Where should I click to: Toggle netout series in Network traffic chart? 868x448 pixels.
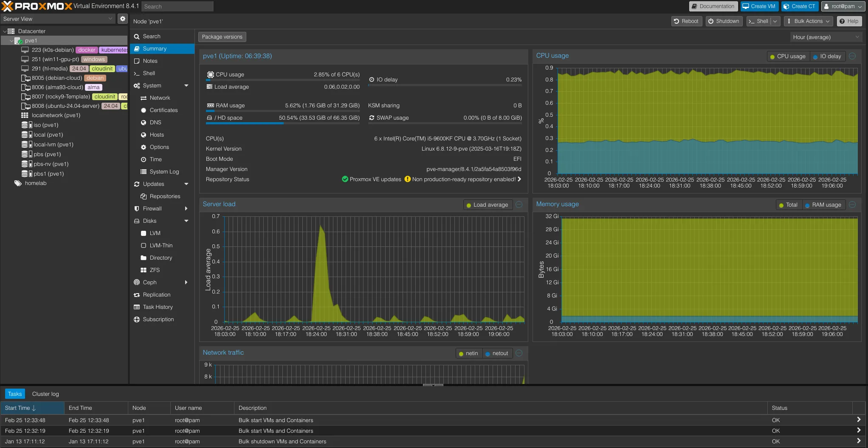point(496,353)
